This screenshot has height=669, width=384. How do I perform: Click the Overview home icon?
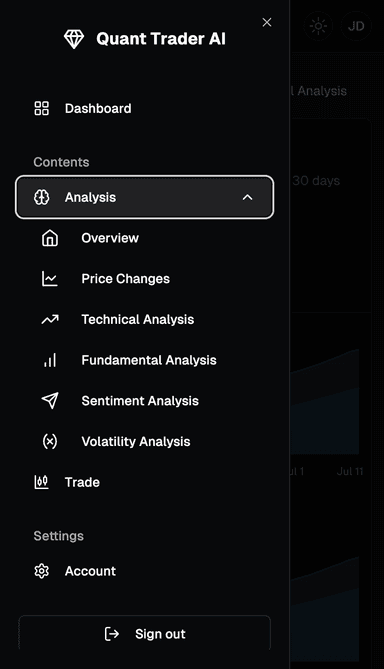tap(50, 238)
